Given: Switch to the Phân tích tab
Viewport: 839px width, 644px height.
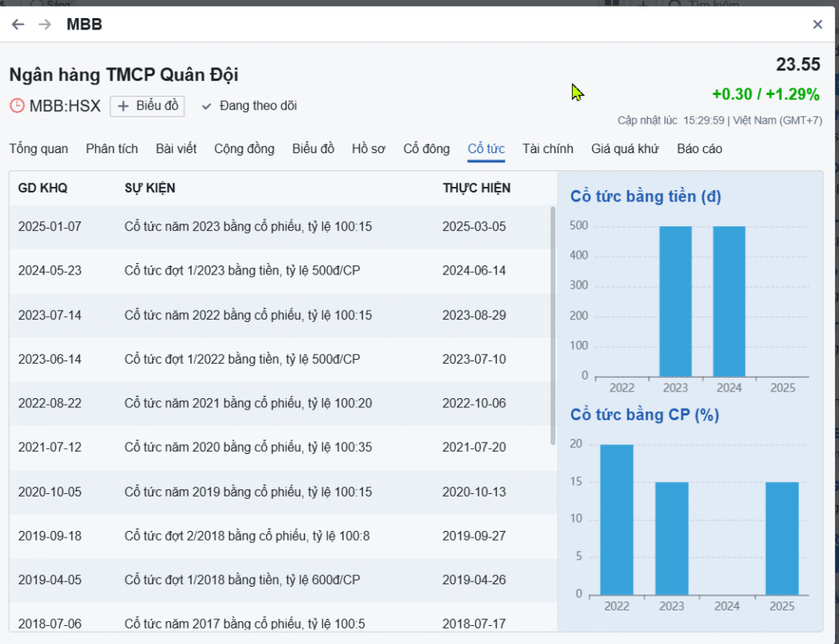Looking at the screenshot, I should coord(111,148).
